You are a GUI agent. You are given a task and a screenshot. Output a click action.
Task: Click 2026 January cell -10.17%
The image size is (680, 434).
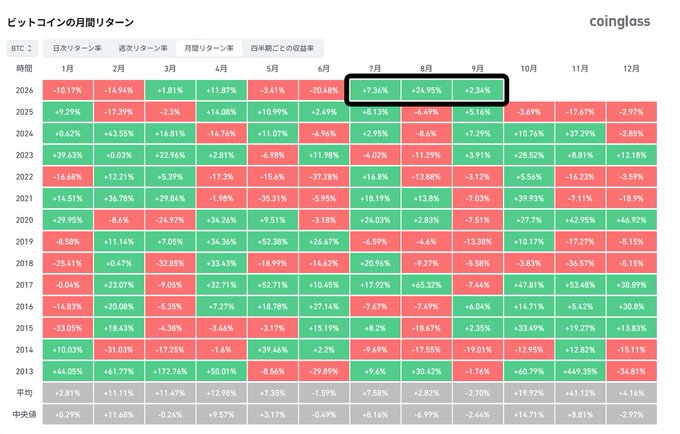(68, 90)
